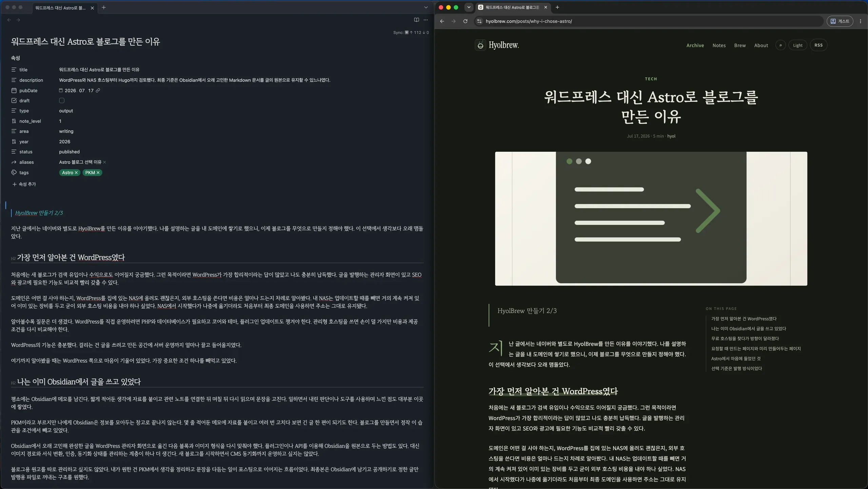868x489 pixels.
Task: Remove the alias Astro 블로그 선택 이유
Action: (104, 162)
